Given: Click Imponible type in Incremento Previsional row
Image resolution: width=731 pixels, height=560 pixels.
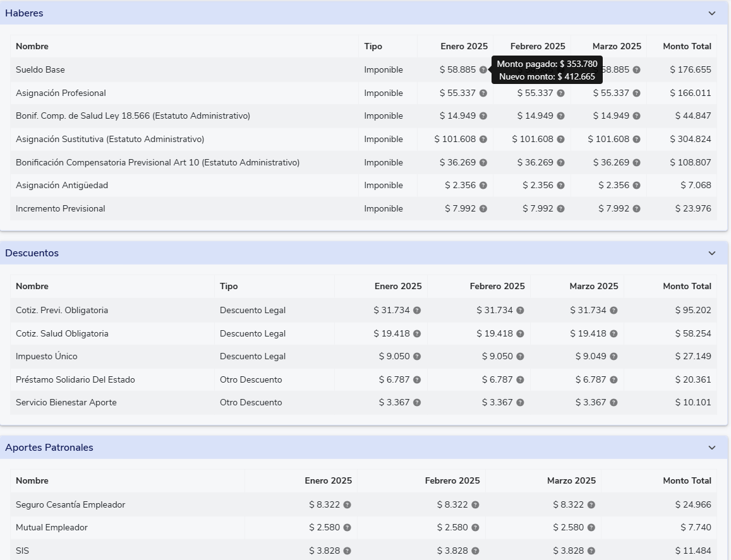Looking at the screenshot, I should (x=384, y=208).
